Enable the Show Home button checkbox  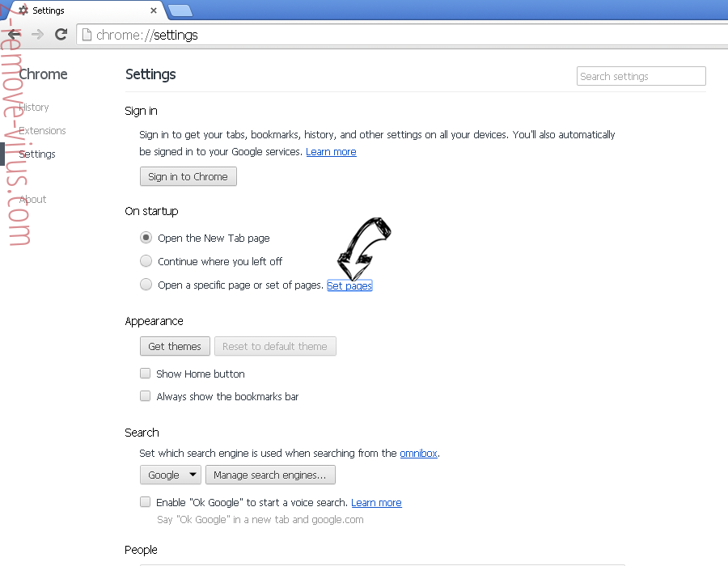[146, 373]
